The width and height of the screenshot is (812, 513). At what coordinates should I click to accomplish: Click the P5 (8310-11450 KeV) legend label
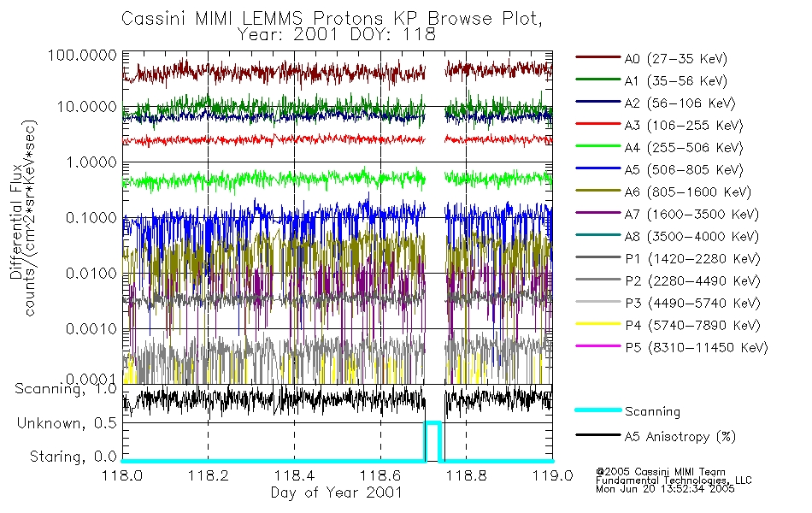click(697, 348)
